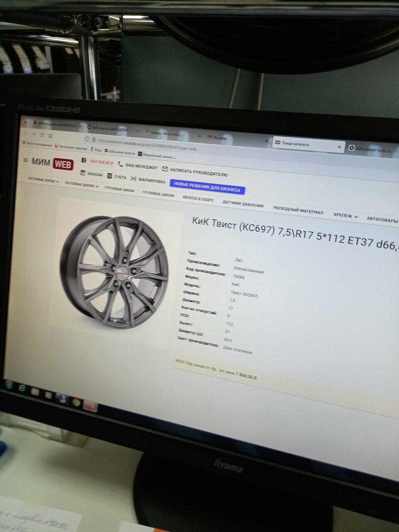Open the СЧЕТА link
This screenshot has width=399, height=532.
[x=120, y=177]
